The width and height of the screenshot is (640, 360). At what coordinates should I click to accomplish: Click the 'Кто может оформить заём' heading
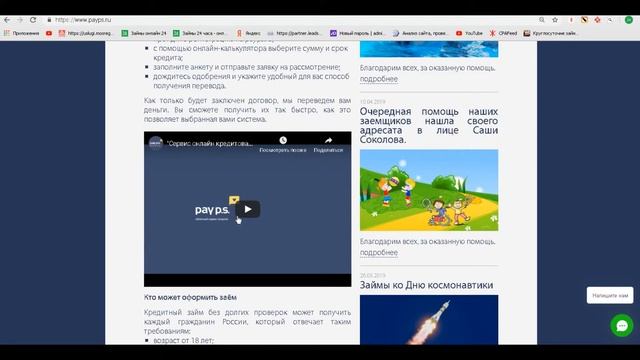tap(190, 297)
